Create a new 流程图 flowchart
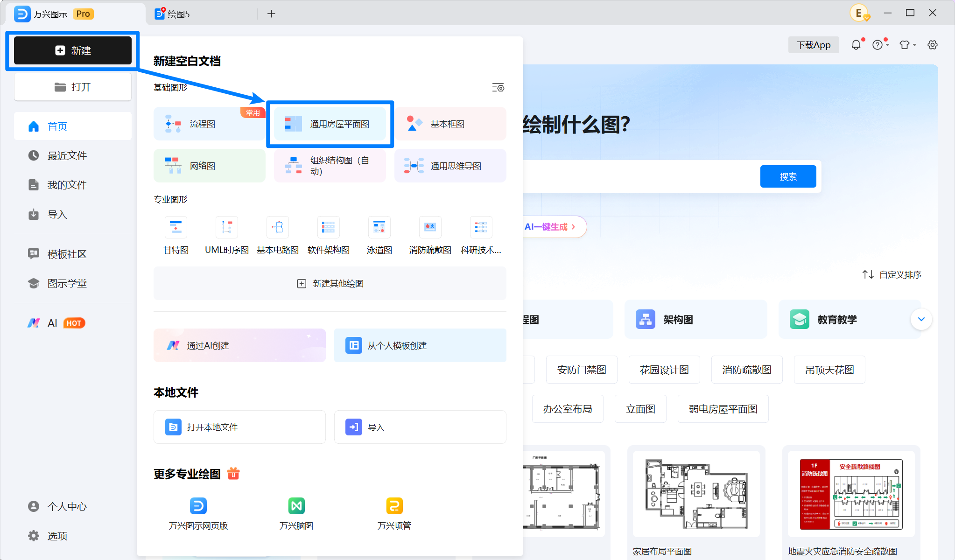 [210, 124]
